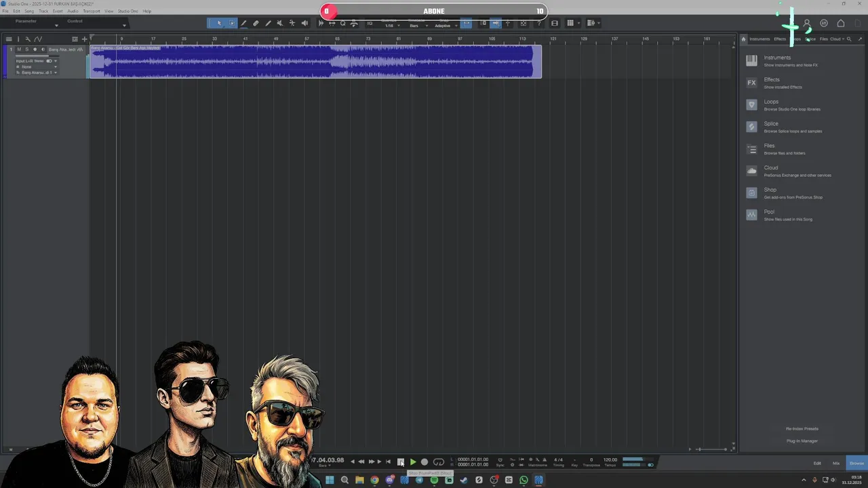The image size is (868, 488).
Task: Open Windows Start menu
Action: tap(330, 480)
